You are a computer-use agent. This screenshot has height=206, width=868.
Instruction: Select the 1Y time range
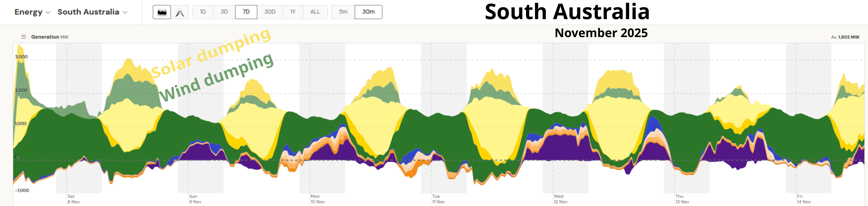point(293,12)
